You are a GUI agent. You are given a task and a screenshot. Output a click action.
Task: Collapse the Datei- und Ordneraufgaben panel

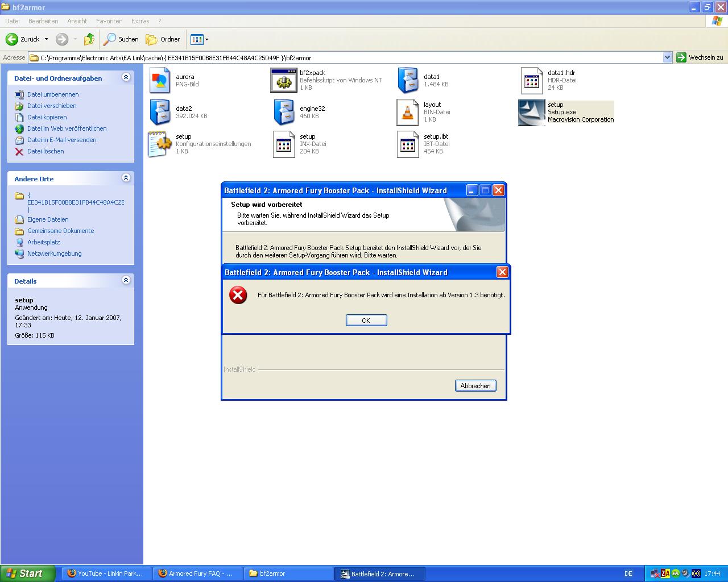(x=126, y=77)
